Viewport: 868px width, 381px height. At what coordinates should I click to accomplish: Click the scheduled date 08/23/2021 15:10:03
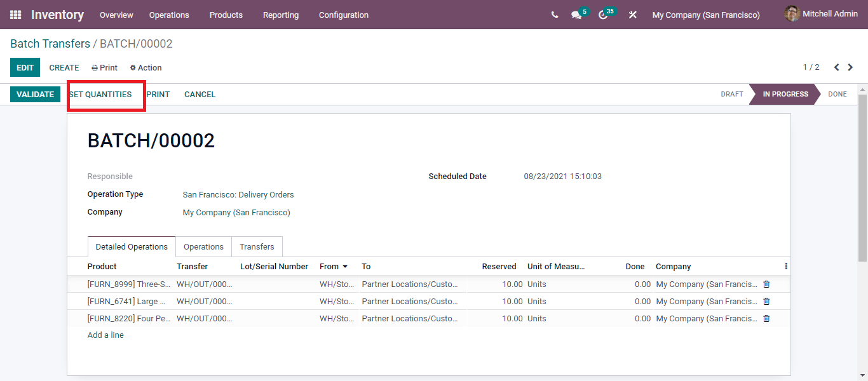pyautogui.click(x=562, y=176)
